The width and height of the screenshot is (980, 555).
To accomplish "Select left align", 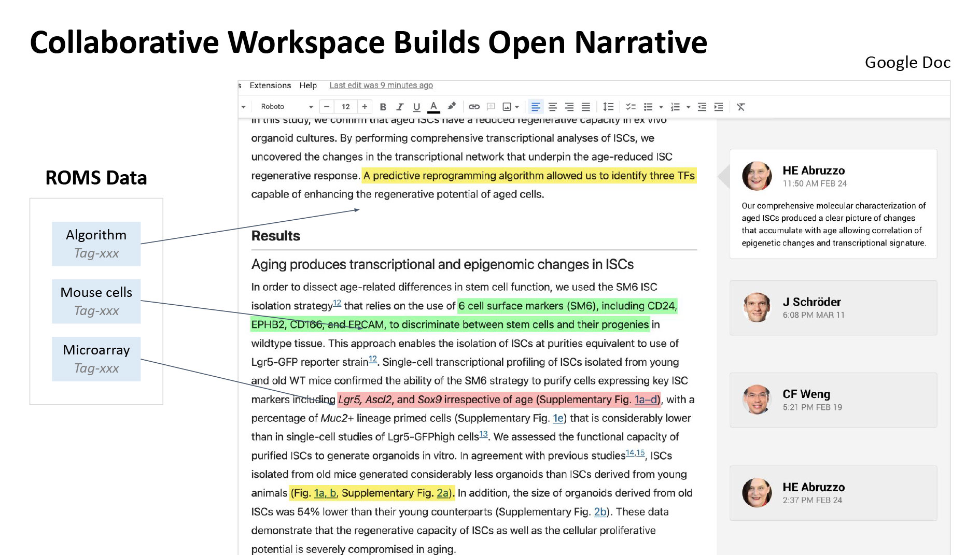I will click(x=536, y=107).
